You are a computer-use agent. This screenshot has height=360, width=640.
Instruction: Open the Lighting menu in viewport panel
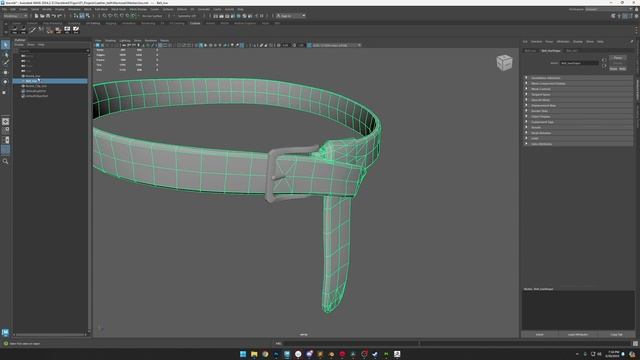(x=125, y=41)
